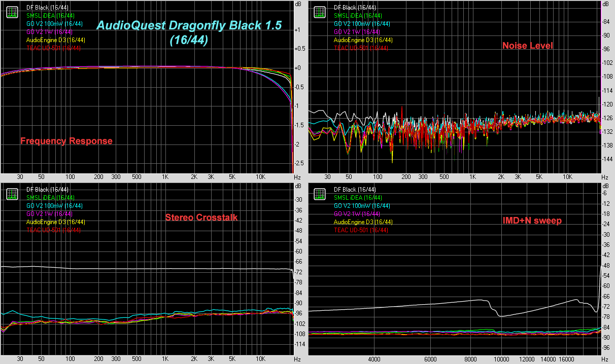Screen dimensions: 615x364
Task: Click the graph icon in Noise Level panel
Action: click(x=320, y=12)
